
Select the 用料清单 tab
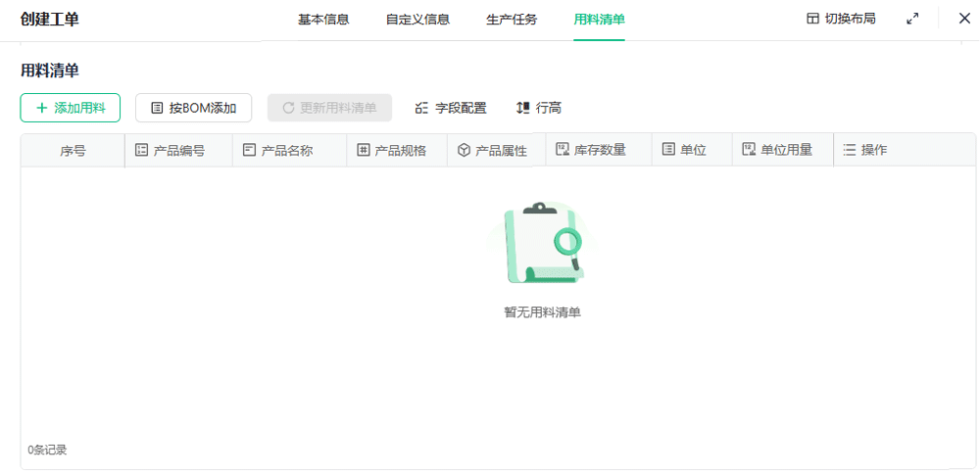click(x=600, y=20)
